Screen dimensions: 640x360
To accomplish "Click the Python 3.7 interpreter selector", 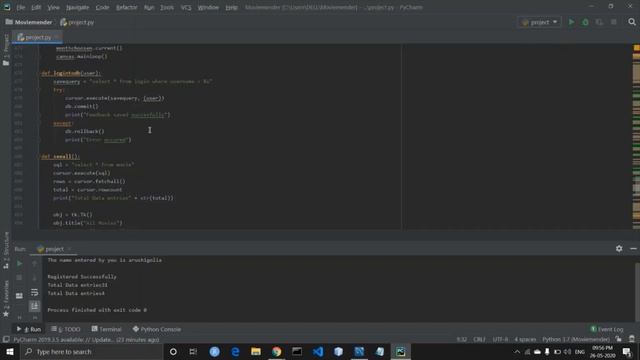I will tap(576, 340).
